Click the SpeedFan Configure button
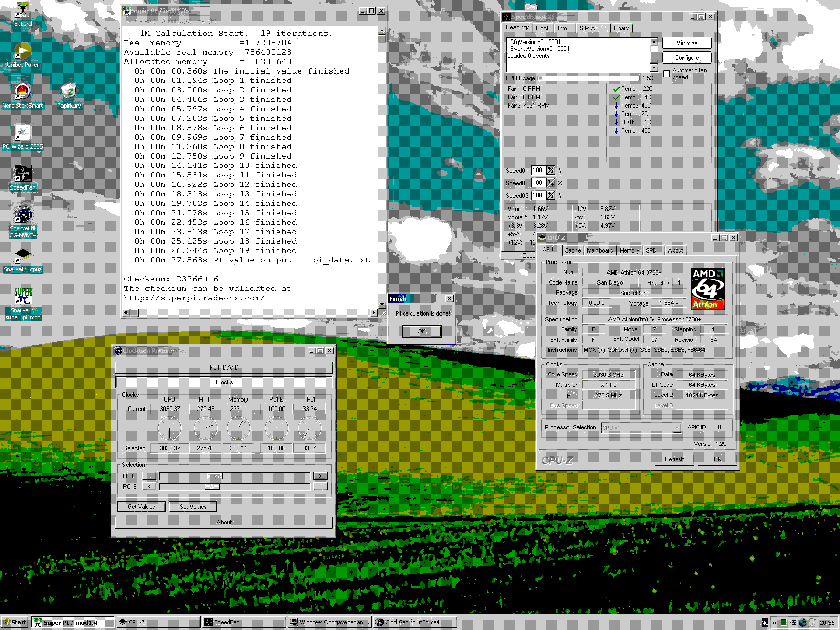This screenshot has width=840, height=630. pyautogui.click(x=687, y=58)
